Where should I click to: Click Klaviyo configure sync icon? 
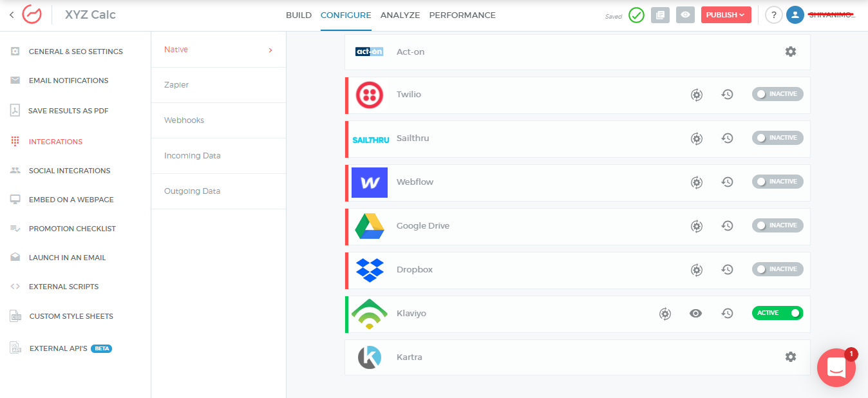coord(665,314)
